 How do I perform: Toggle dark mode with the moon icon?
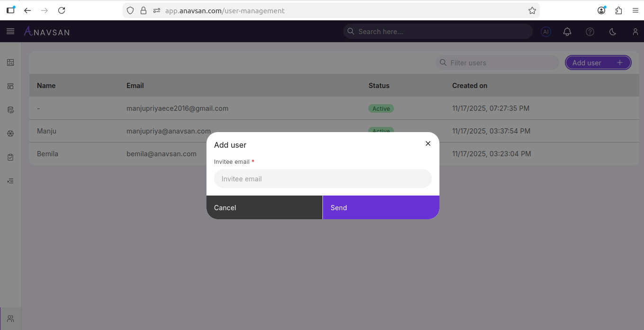click(x=612, y=32)
